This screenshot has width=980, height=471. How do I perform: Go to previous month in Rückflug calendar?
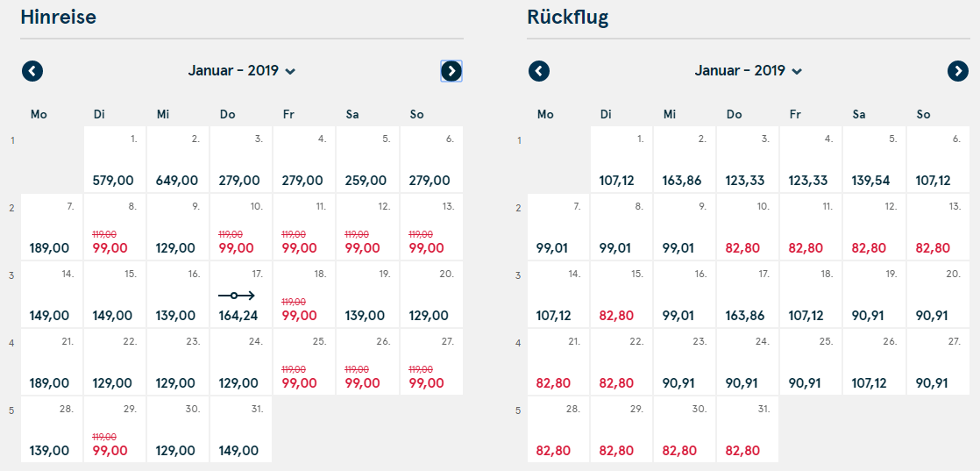pos(539,71)
